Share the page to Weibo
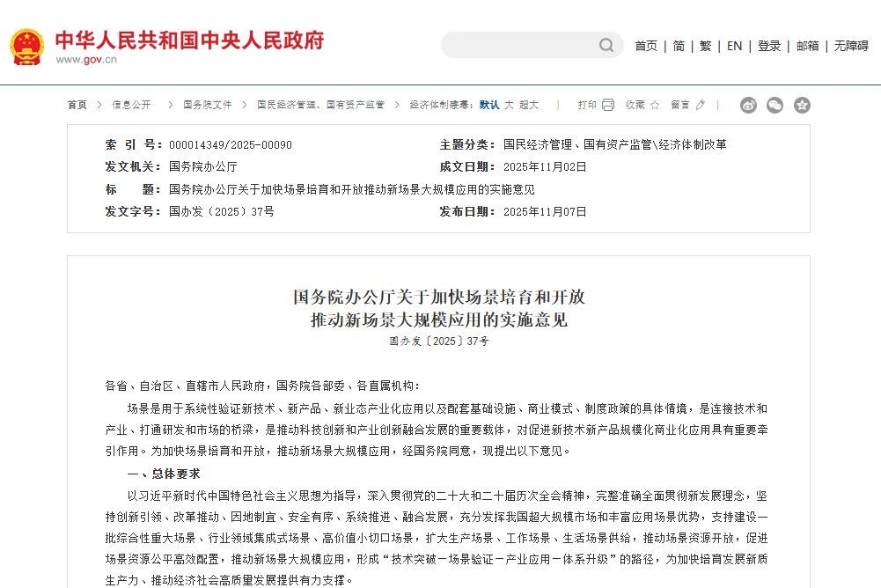Screen dimensions: 881x588 pos(748,106)
